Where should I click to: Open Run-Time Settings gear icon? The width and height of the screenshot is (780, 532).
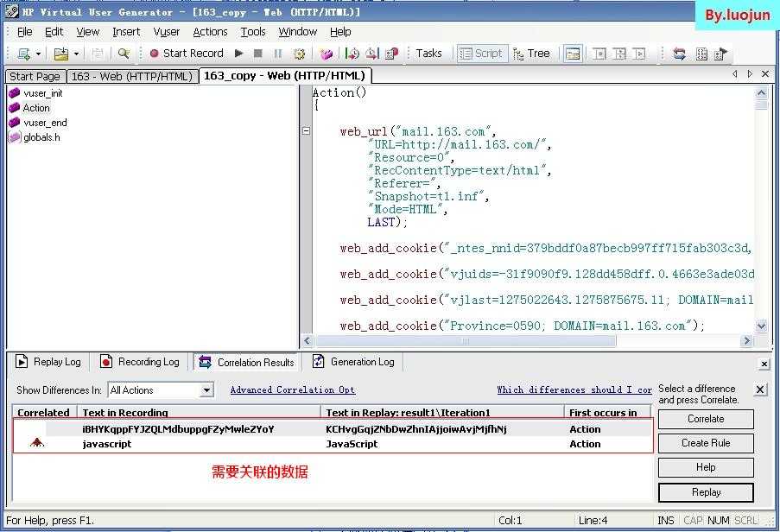(x=299, y=54)
